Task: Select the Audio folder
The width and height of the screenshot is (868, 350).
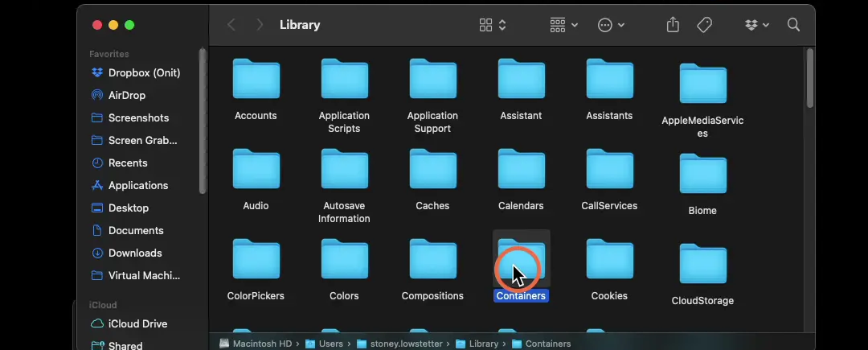Action: pyautogui.click(x=256, y=169)
